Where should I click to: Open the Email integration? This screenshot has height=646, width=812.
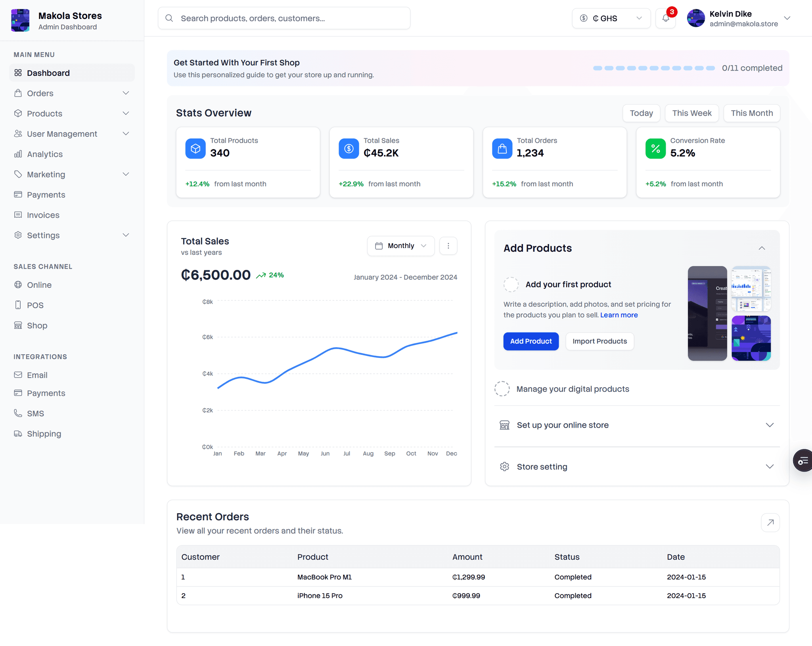[72, 375]
